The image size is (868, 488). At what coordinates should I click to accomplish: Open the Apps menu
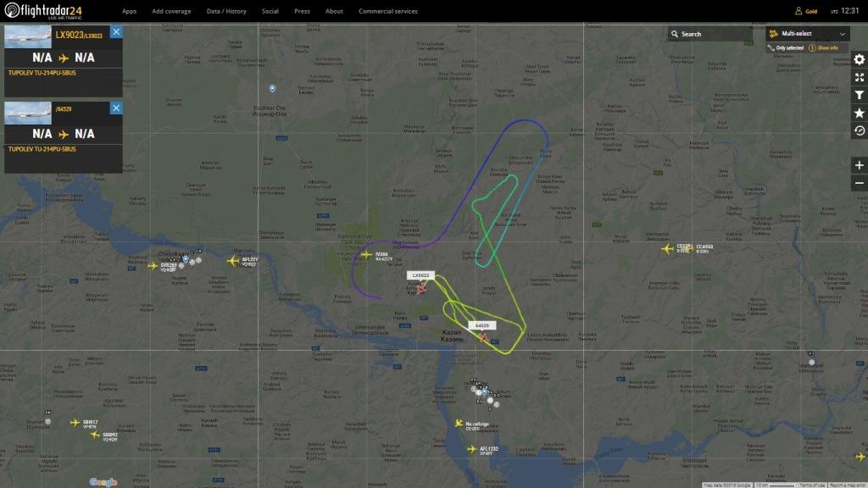coord(129,11)
